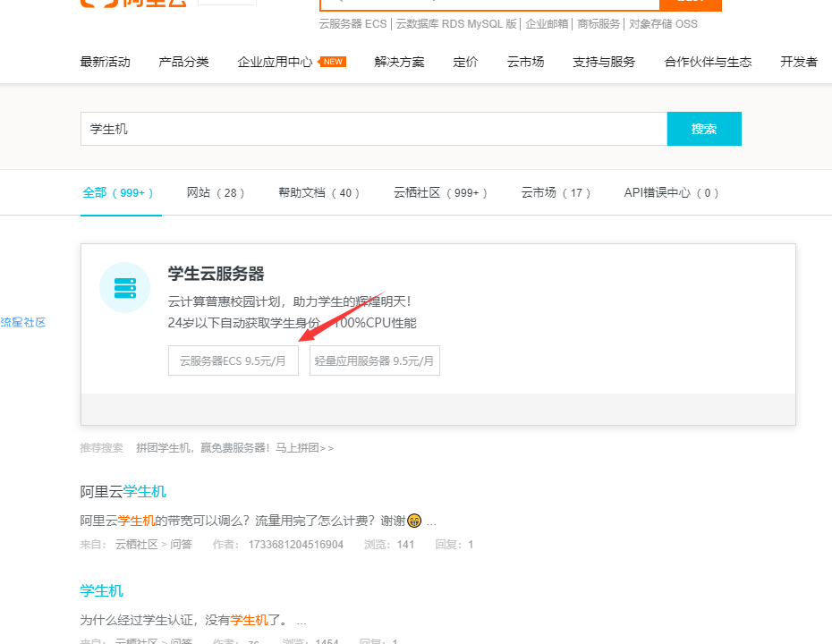Click the 云服务器 ECS hot search link
Viewport: 832px width, 644px height.
[x=352, y=24]
